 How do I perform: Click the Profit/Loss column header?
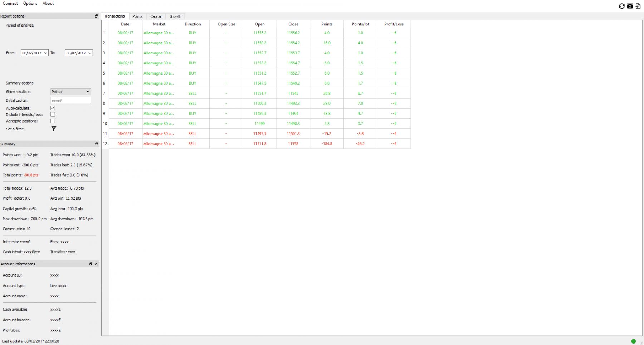[394, 24]
